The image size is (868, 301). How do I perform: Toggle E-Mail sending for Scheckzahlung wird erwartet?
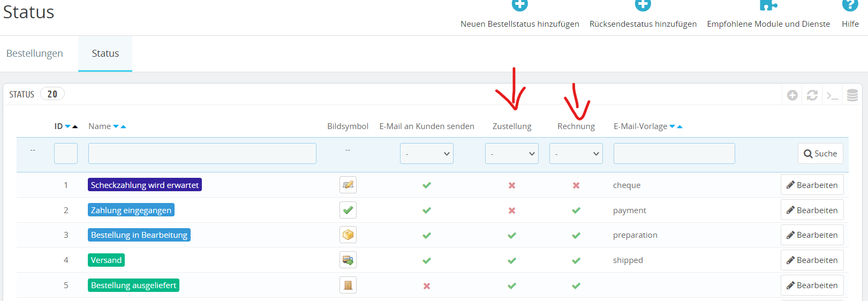pos(427,185)
